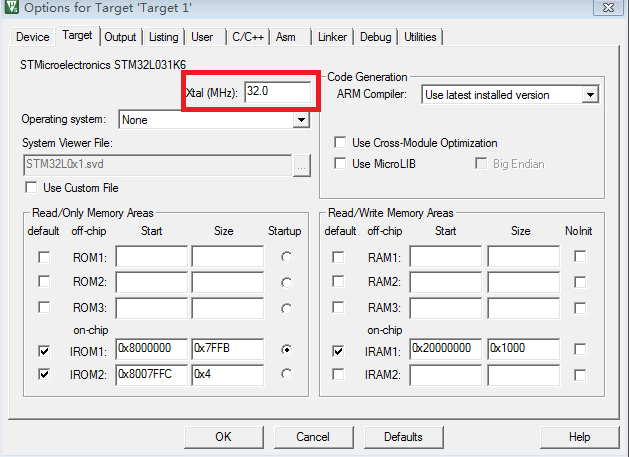This screenshot has width=629, height=457.
Task: Check the ROM2 default checkbox
Action: [x=44, y=281]
